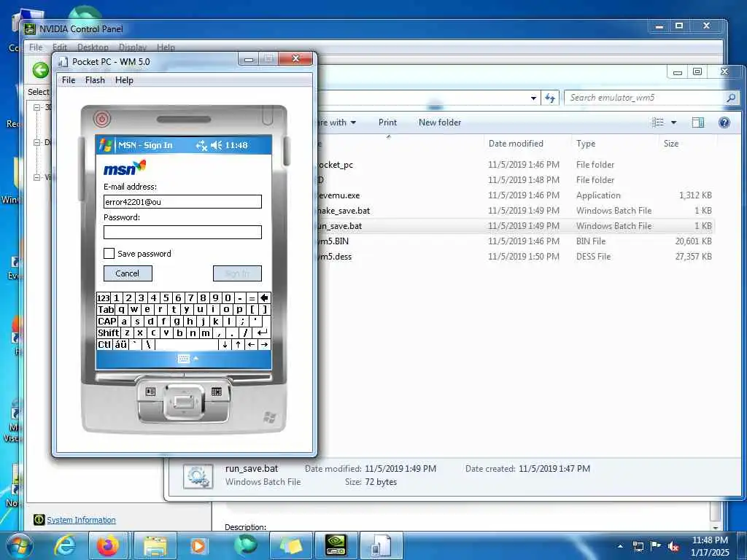Open NVIDIA Control Panel File menu
Image resolution: width=747 pixels, height=560 pixels.
36,47
